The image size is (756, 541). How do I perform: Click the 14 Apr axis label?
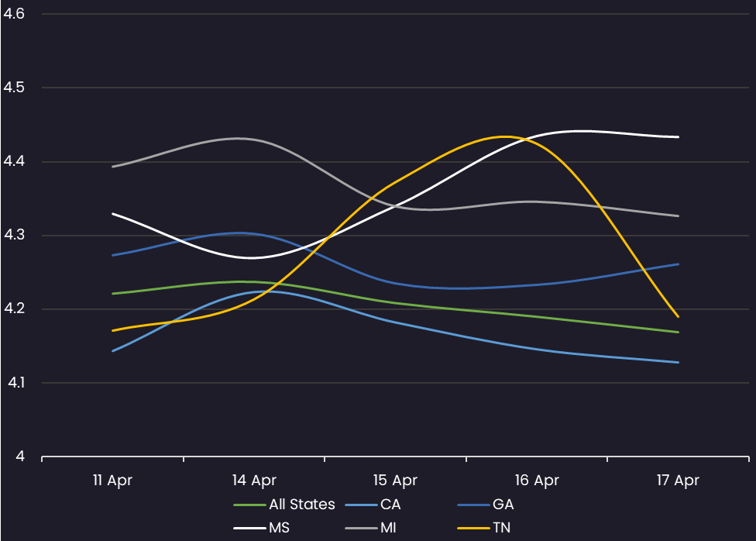[x=254, y=481]
